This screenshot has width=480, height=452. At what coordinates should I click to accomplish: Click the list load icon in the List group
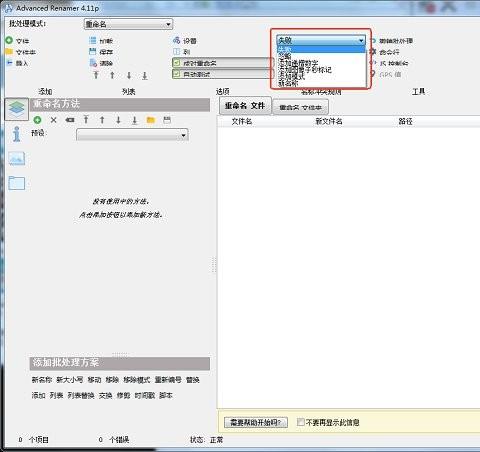tap(93, 41)
